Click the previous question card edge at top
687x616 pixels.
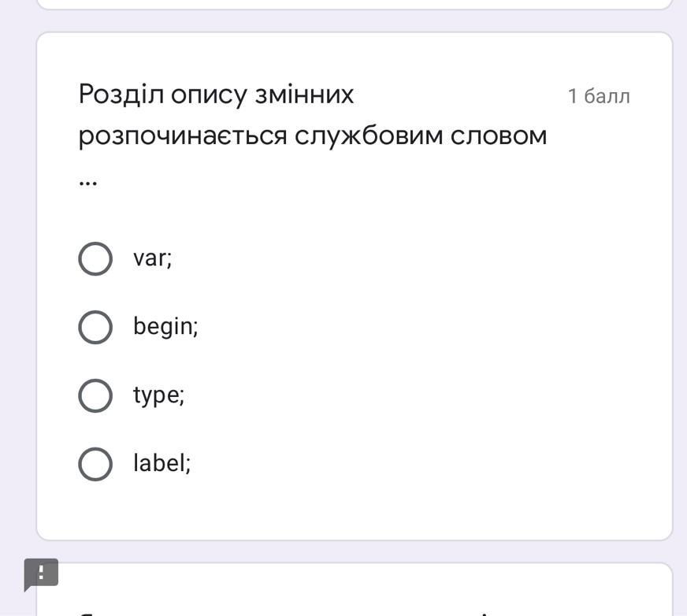click(x=355, y=5)
